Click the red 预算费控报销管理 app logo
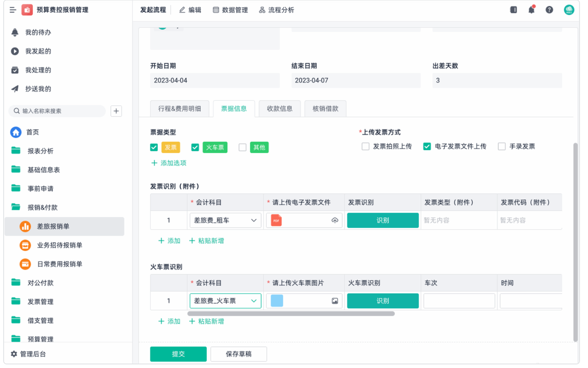Image resolution: width=588 pixels, height=368 pixels. pos(27,10)
